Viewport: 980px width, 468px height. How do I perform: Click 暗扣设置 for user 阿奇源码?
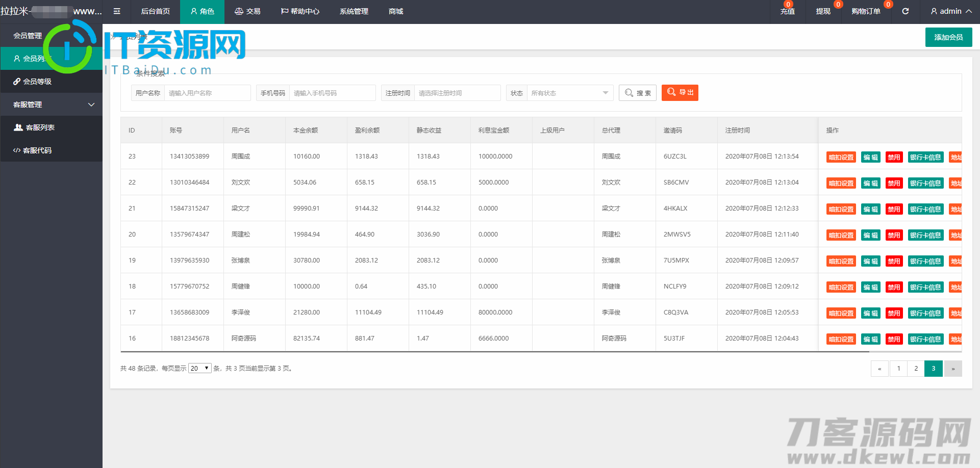click(841, 339)
